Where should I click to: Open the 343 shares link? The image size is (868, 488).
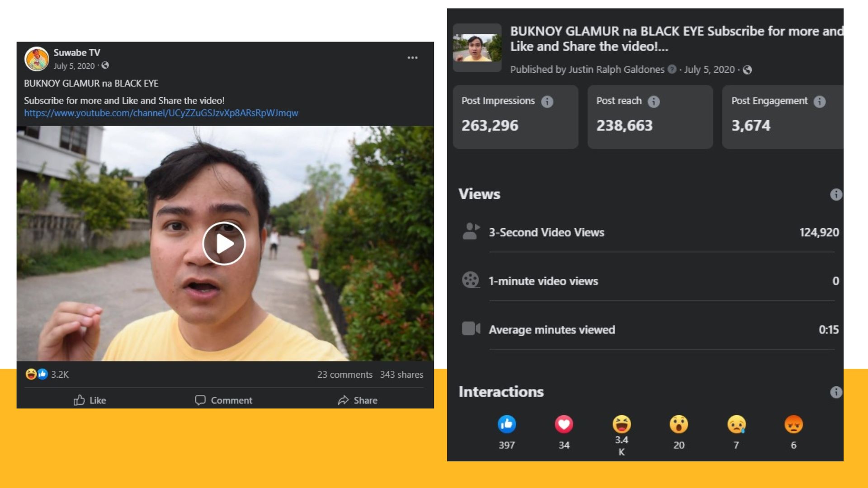click(x=401, y=375)
